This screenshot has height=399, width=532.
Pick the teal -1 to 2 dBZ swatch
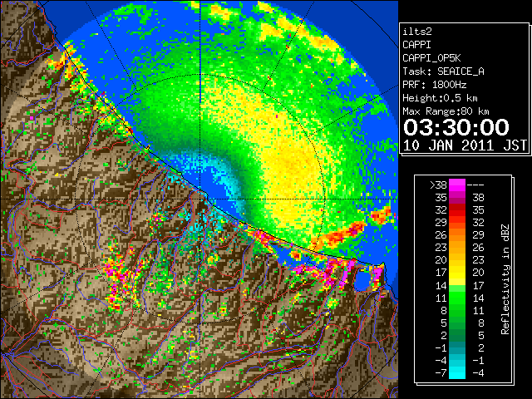tap(457, 348)
